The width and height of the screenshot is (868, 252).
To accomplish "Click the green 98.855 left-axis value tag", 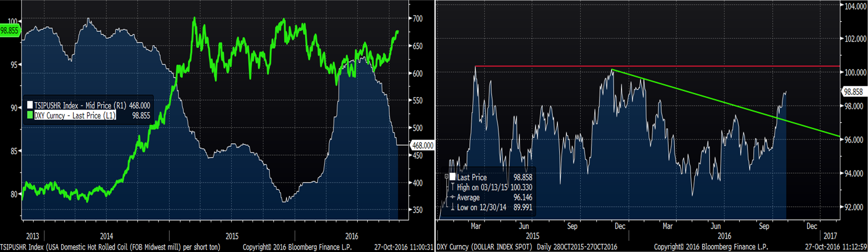I will pyautogui.click(x=9, y=31).
